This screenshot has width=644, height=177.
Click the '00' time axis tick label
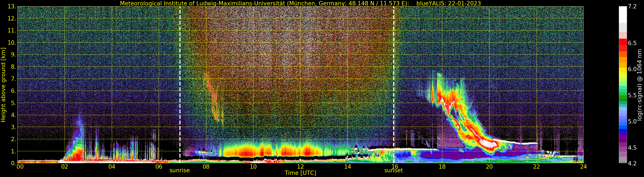[x=20, y=167]
